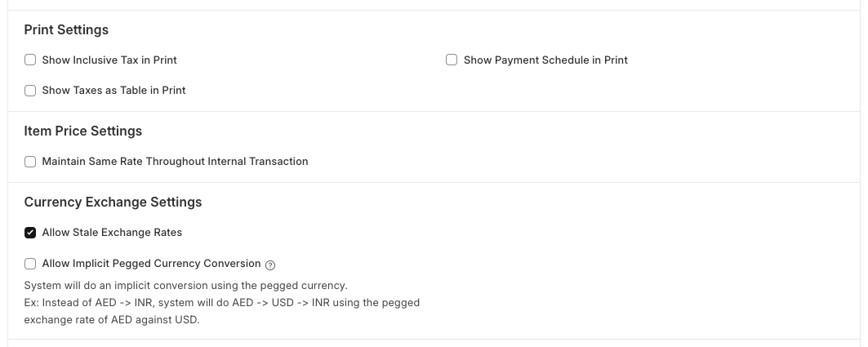Viewport: 868px width, 347px height.
Task: Click 'Allow Implicit Pegged Currency Conversion' label text
Action: 151,264
